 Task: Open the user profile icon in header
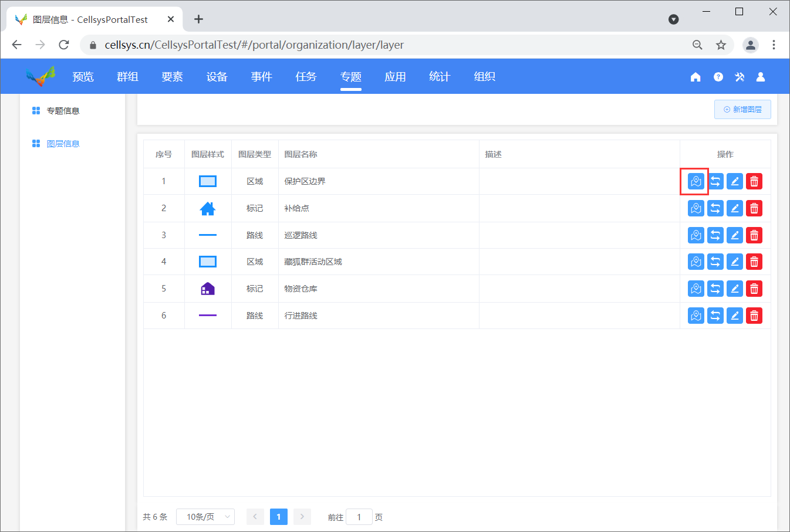(x=761, y=77)
